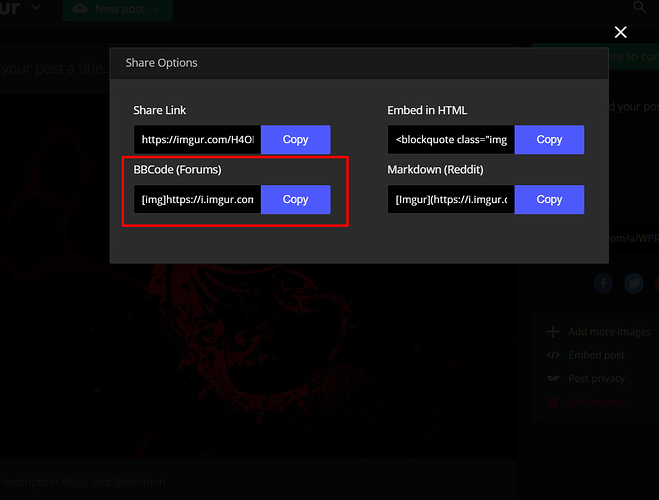The image size is (659, 500).
Task: Expand the New post dropdown arrow
Action: click(157, 9)
